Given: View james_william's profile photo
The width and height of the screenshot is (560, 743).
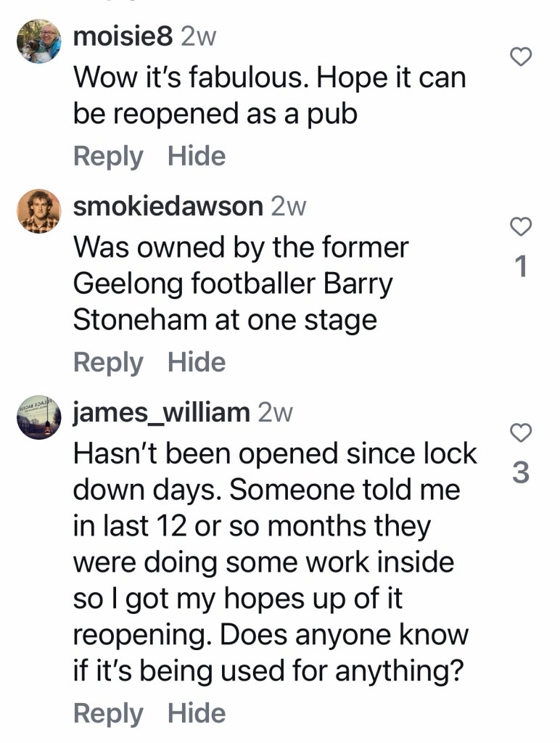Looking at the screenshot, I should click(39, 417).
